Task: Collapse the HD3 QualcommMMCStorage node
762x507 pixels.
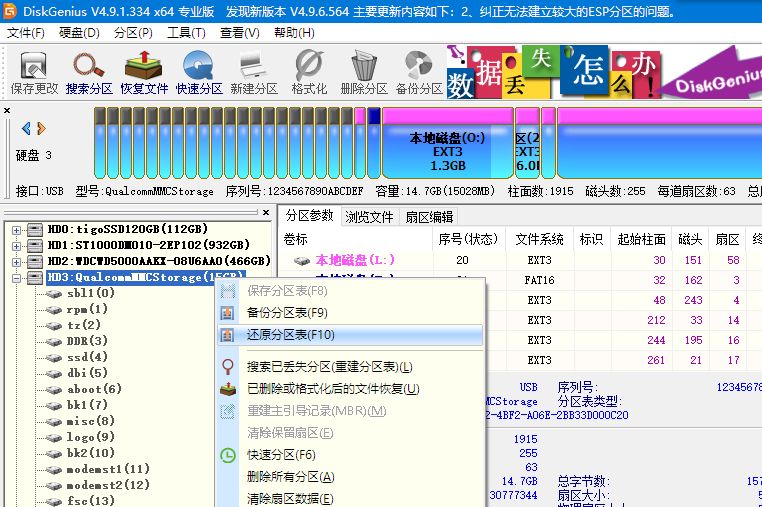Action: (17, 279)
